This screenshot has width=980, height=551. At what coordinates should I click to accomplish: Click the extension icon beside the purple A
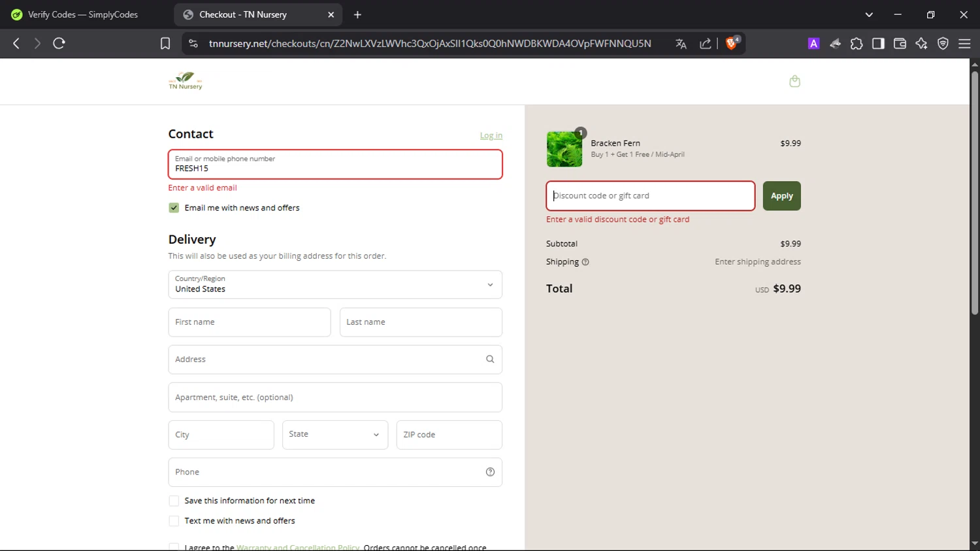pyautogui.click(x=835, y=43)
